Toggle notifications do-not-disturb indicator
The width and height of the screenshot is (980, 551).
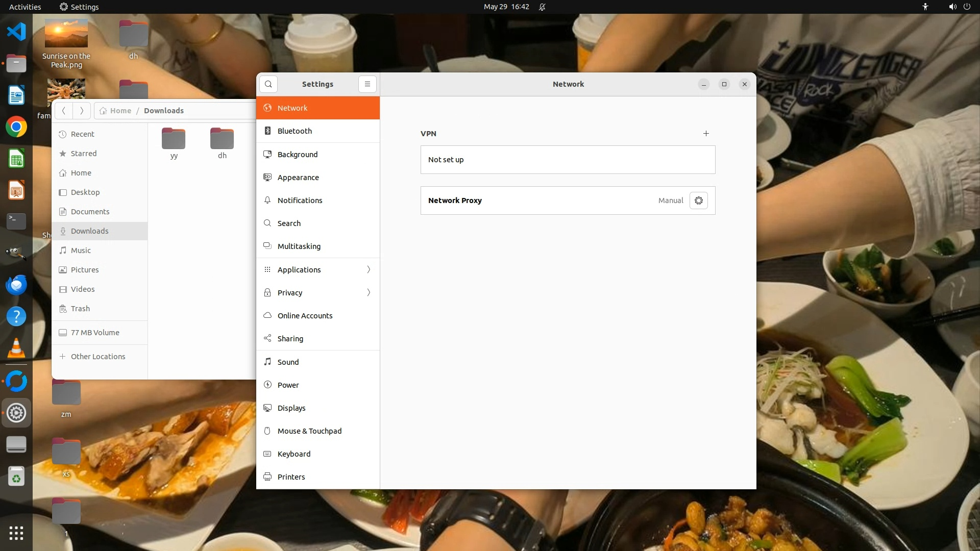point(542,7)
